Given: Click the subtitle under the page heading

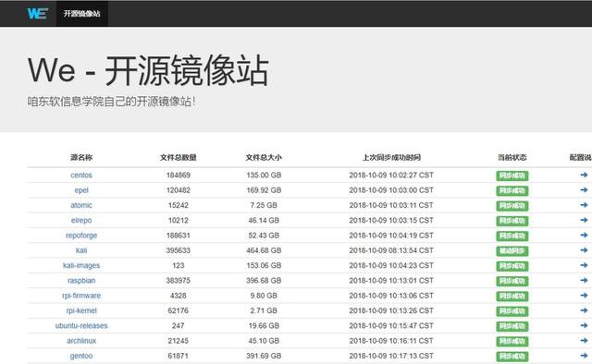Looking at the screenshot, I should coord(111,102).
